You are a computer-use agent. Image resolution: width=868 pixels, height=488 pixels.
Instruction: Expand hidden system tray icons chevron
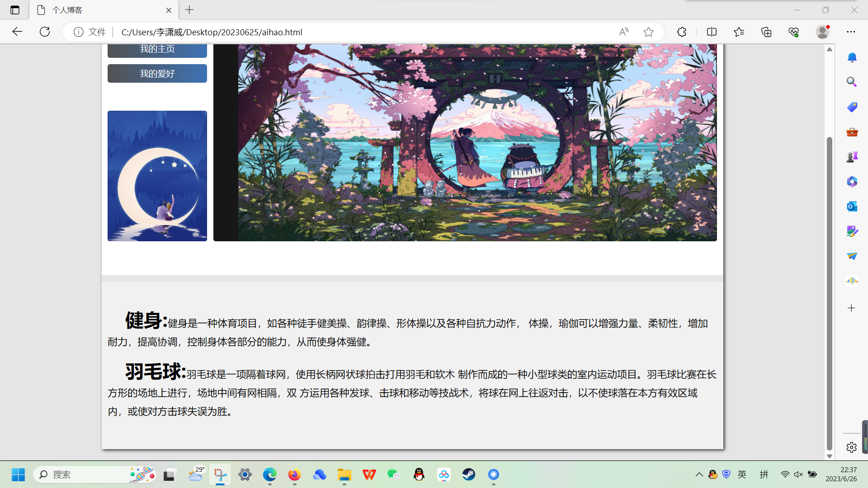[x=699, y=474]
